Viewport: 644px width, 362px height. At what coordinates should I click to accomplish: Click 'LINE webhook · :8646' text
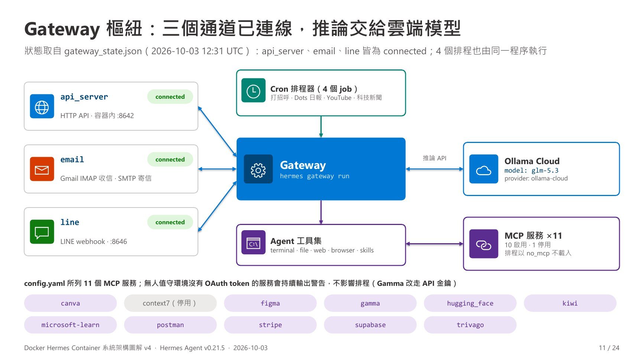coord(94,241)
